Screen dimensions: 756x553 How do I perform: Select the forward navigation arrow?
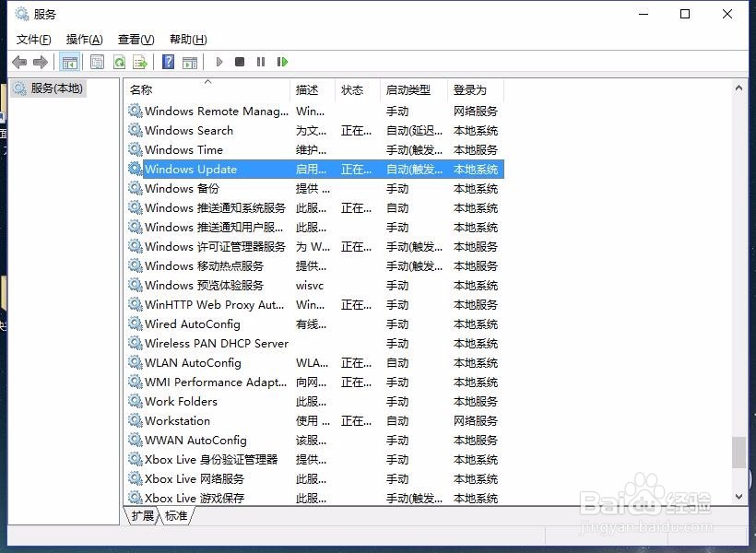tap(40, 62)
